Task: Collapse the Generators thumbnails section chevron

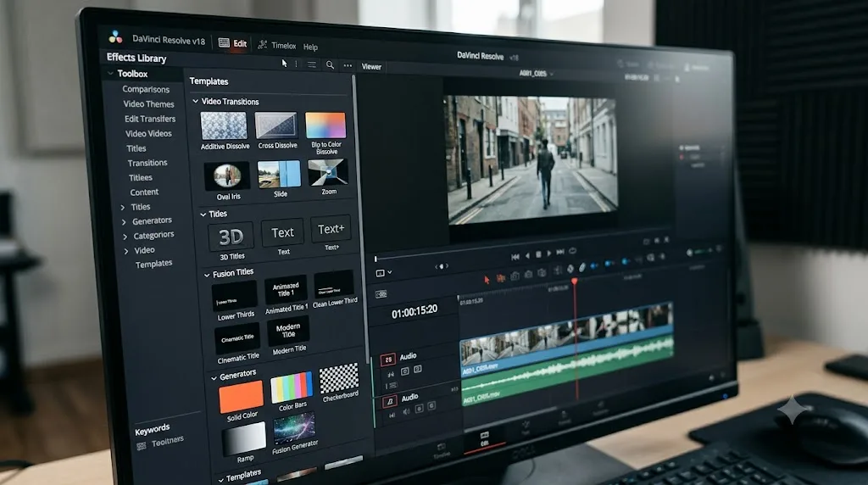Action: 214,378
